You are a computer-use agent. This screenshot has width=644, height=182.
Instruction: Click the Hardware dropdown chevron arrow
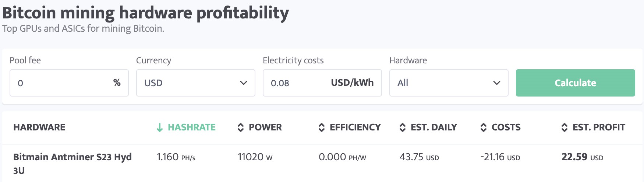(496, 83)
